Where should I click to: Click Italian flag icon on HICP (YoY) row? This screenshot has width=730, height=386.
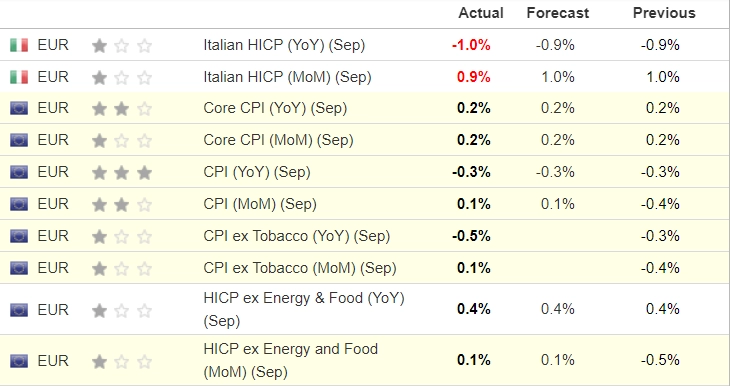click(x=19, y=45)
